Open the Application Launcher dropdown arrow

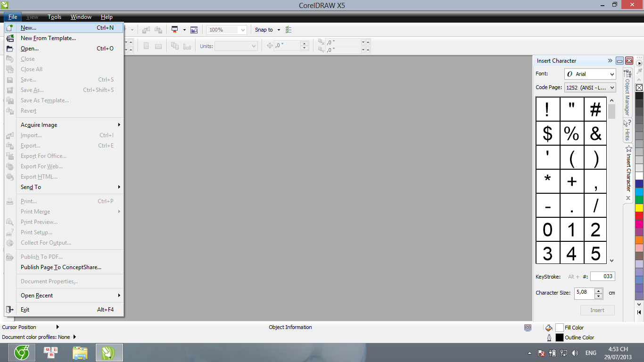click(x=184, y=30)
